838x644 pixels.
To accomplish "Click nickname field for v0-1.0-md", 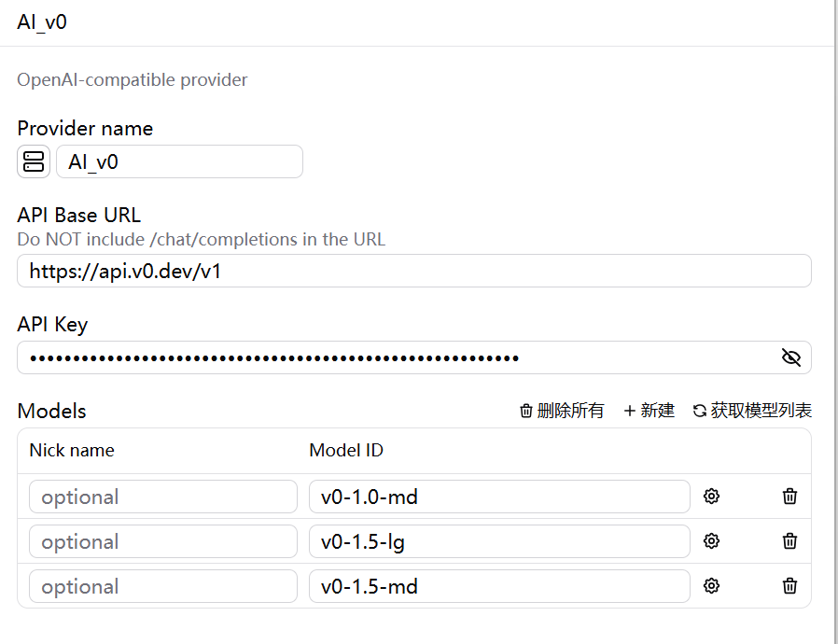I will pyautogui.click(x=163, y=497).
